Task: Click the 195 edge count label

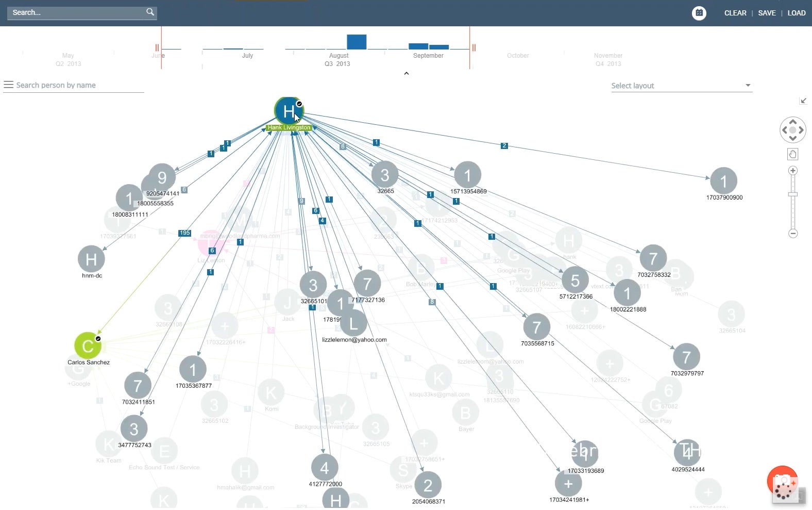Action: 184,233
